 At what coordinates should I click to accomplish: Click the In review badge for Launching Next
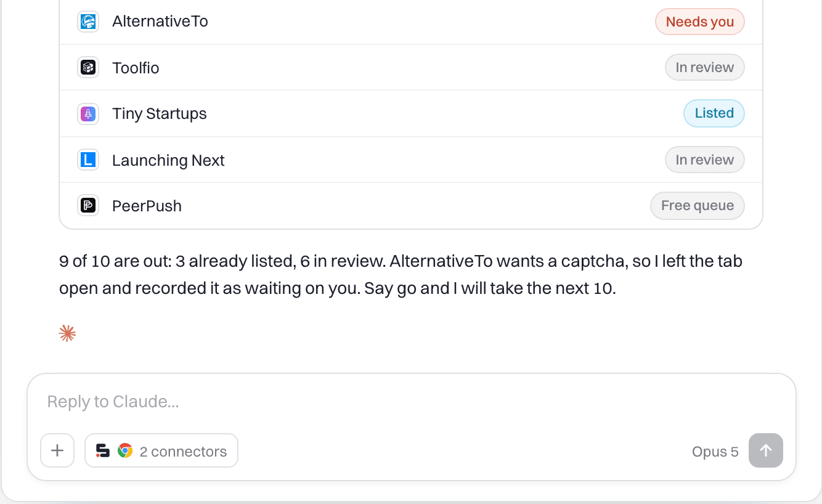click(x=705, y=160)
